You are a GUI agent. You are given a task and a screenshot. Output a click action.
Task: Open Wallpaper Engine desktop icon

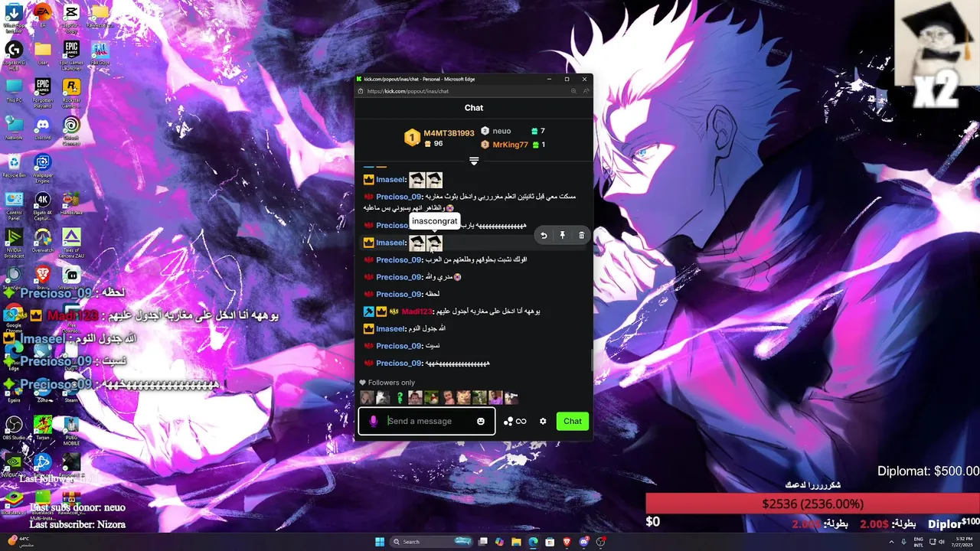click(43, 168)
